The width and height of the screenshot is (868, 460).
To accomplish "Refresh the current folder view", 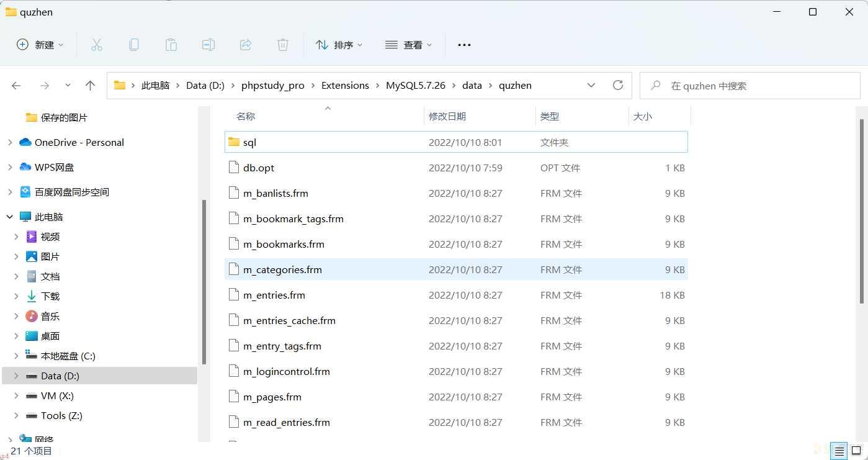I will point(618,86).
